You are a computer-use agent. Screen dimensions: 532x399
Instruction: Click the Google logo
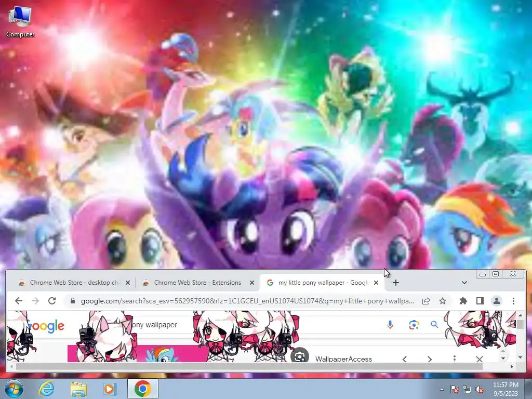coord(46,326)
